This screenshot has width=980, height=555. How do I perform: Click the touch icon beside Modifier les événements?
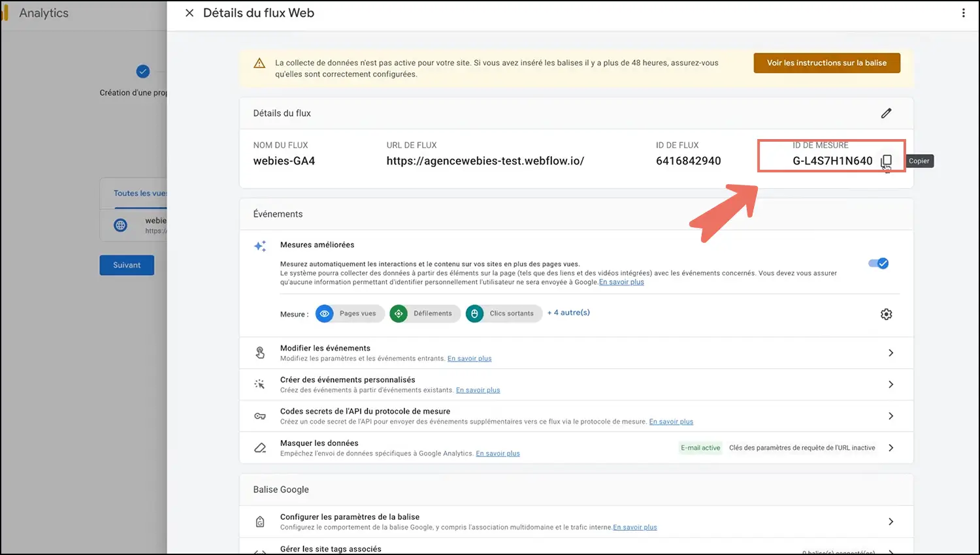(x=260, y=353)
